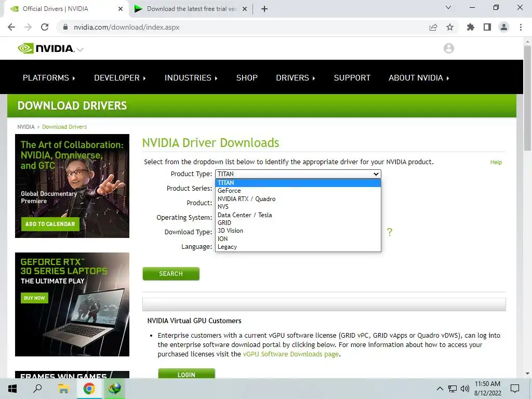Screen dimensions: 532x399
Task: Open the tab search chevron
Action: click(x=448, y=7)
